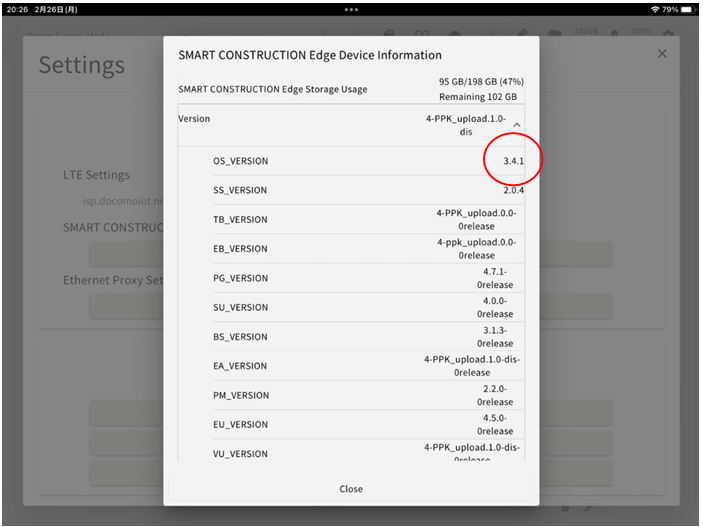
Task: Select the PG_VERSION row label
Action: [x=240, y=279]
